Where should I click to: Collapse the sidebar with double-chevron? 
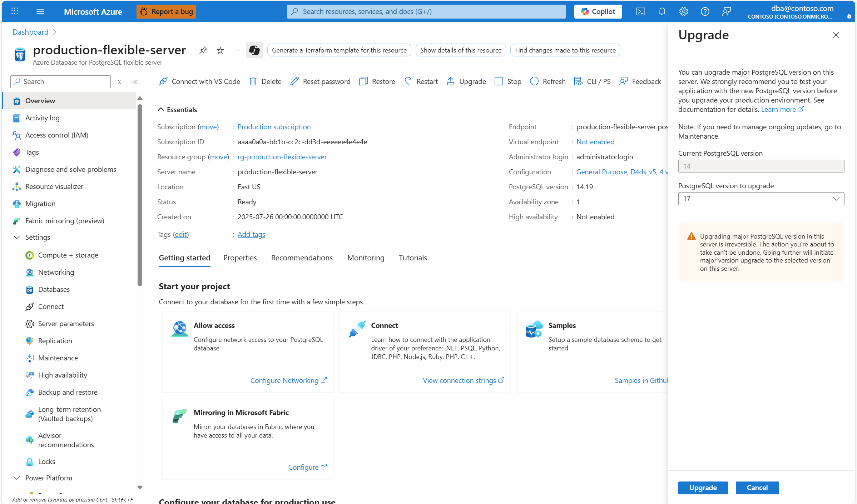click(135, 82)
